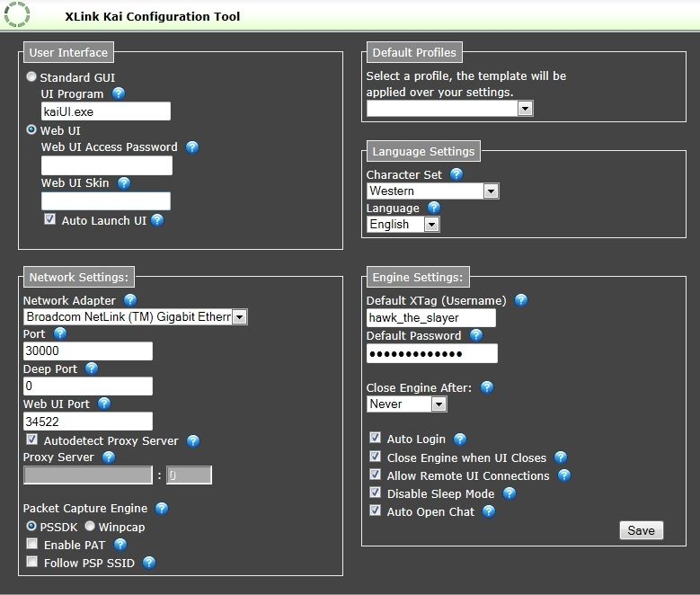
Task: Open the Network Adapter dropdown
Action: click(136, 316)
